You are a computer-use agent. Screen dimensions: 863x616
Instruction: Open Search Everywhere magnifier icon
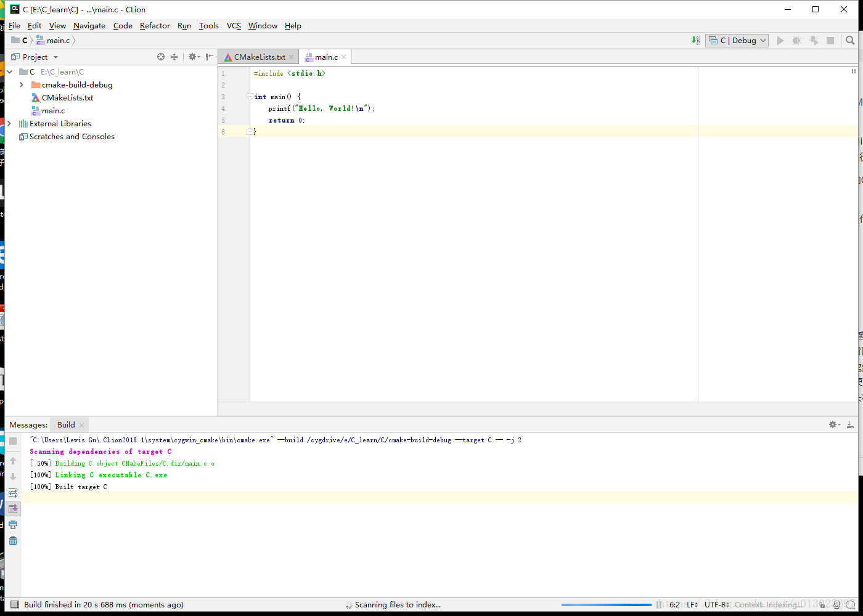coord(850,41)
